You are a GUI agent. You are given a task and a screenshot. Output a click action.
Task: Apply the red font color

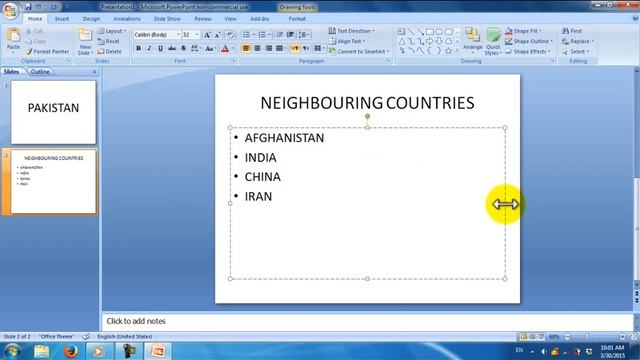tap(224, 49)
